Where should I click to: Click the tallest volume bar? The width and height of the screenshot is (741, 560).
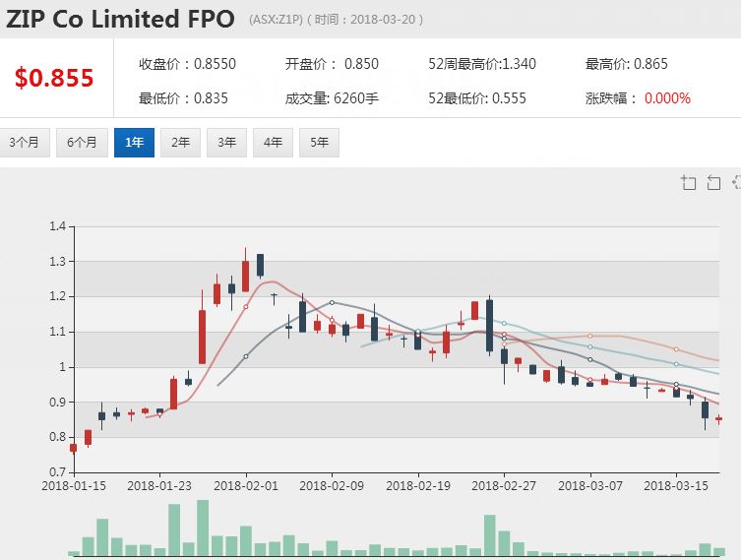pos(203,528)
